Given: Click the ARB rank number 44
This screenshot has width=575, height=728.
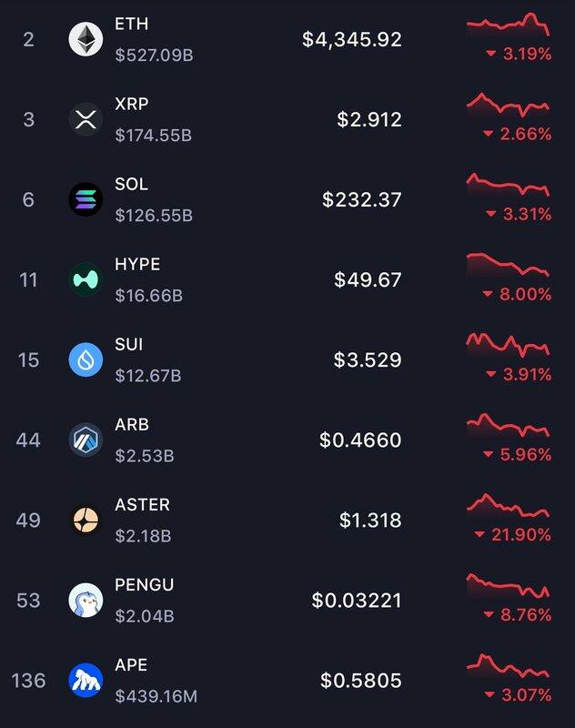Looking at the screenshot, I should [28, 440].
